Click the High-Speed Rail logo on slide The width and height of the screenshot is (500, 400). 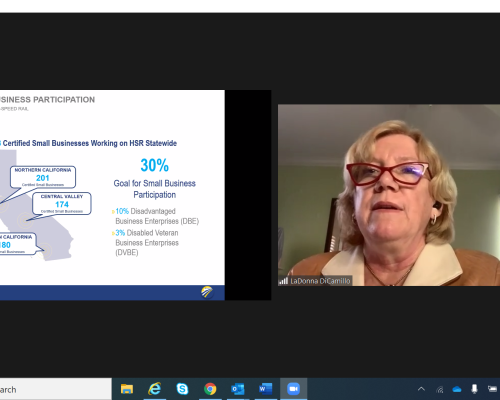point(207,292)
